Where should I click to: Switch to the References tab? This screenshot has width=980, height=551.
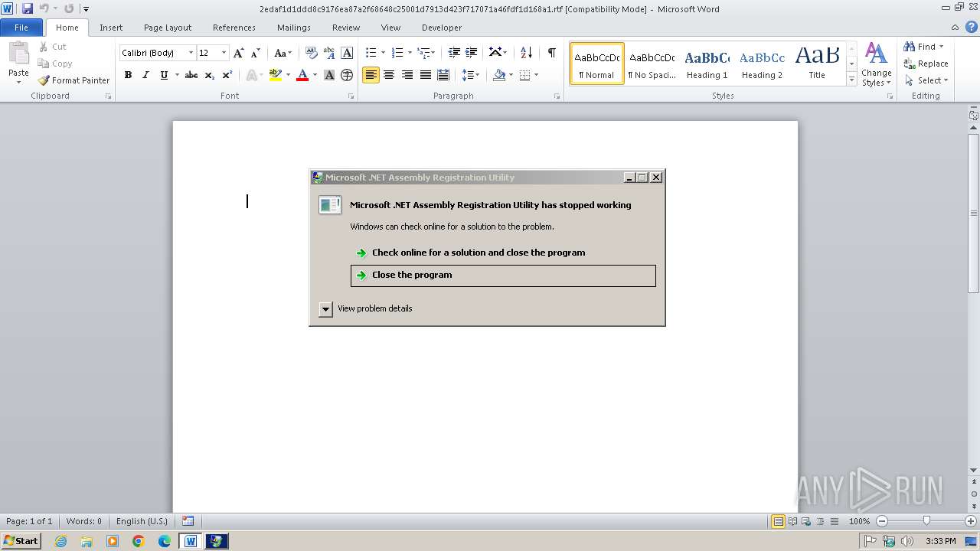pyautogui.click(x=234, y=28)
